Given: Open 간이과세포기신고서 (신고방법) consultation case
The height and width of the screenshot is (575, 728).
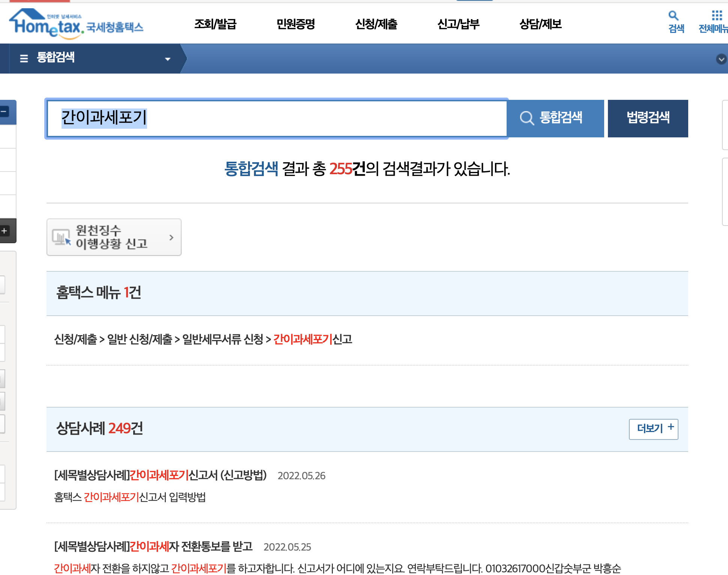Looking at the screenshot, I should (160, 475).
